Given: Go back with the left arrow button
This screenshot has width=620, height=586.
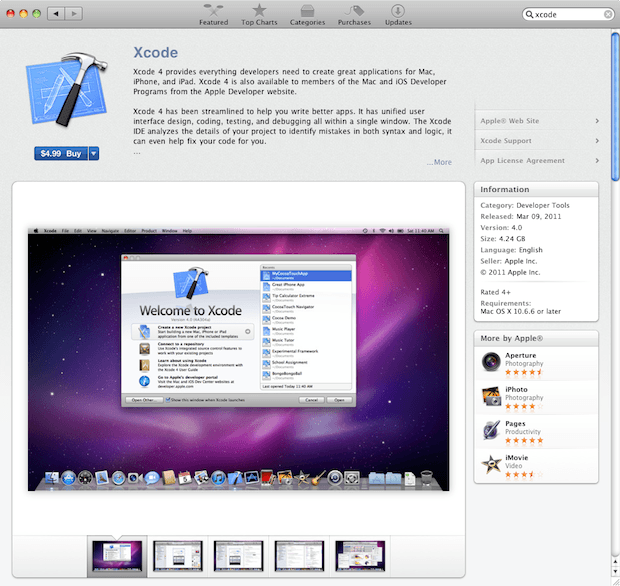Looking at the screenshot, I should click(54, 14).
